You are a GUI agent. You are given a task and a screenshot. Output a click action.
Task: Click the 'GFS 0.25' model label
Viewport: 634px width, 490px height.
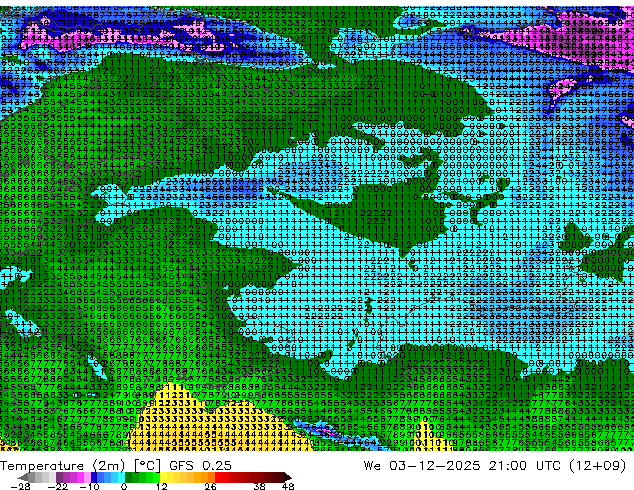pyautogui.click(x=200, y=466)
